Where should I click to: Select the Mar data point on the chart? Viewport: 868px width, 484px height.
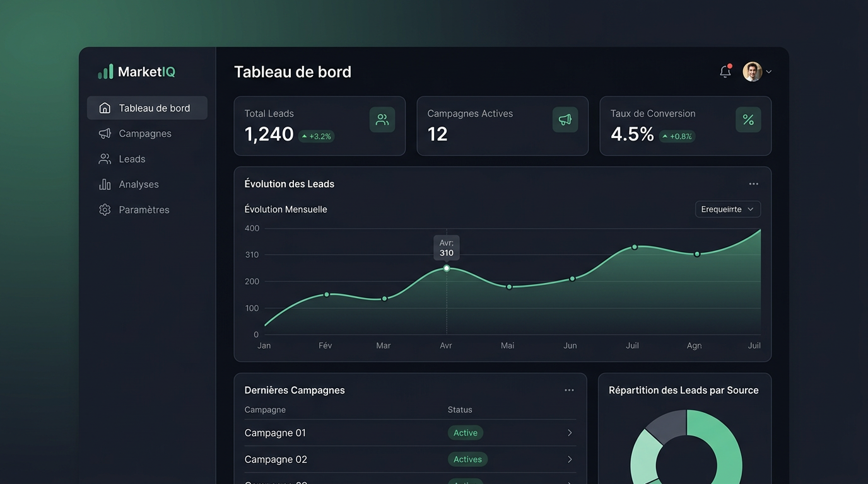click(x=385, y=299)
